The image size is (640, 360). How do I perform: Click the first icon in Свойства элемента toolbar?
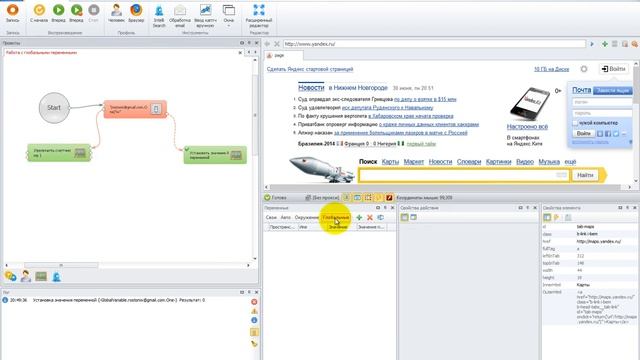pos(547,218)
